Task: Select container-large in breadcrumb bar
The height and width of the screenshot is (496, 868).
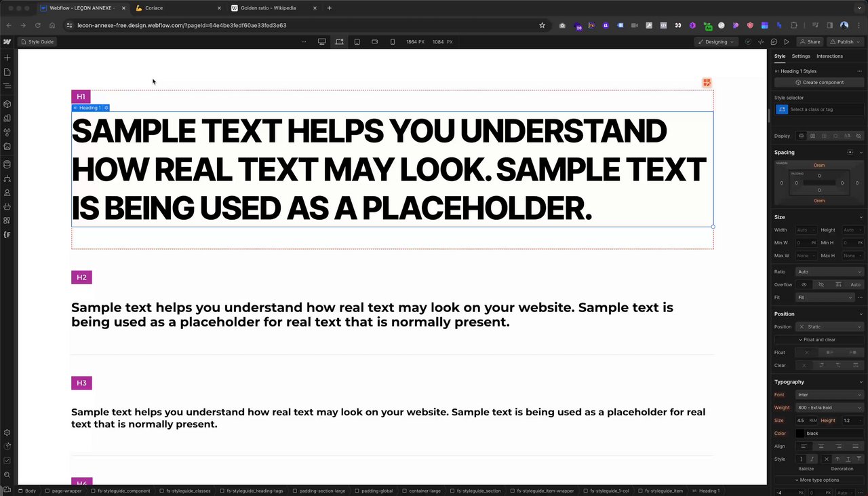Action: tap(422, 491)
